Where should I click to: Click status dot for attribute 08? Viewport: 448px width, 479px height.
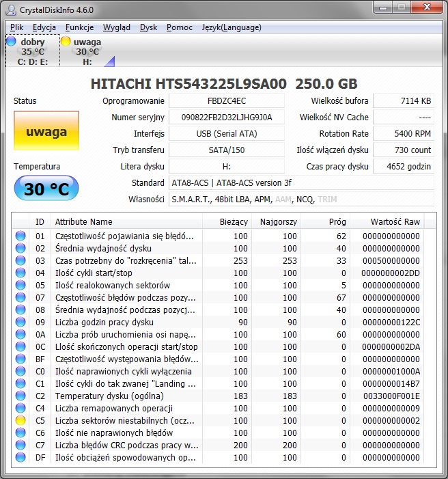coord(20,310)
